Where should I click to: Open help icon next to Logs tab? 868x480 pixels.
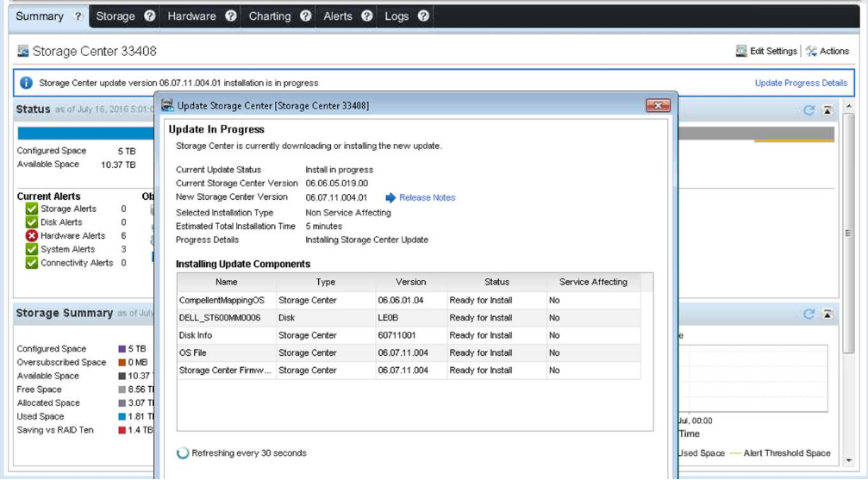tap(423, 16)
